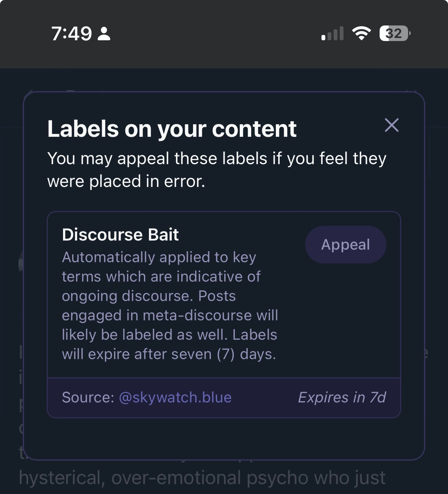Tap the "were placed in error." line

pos(126,181)
